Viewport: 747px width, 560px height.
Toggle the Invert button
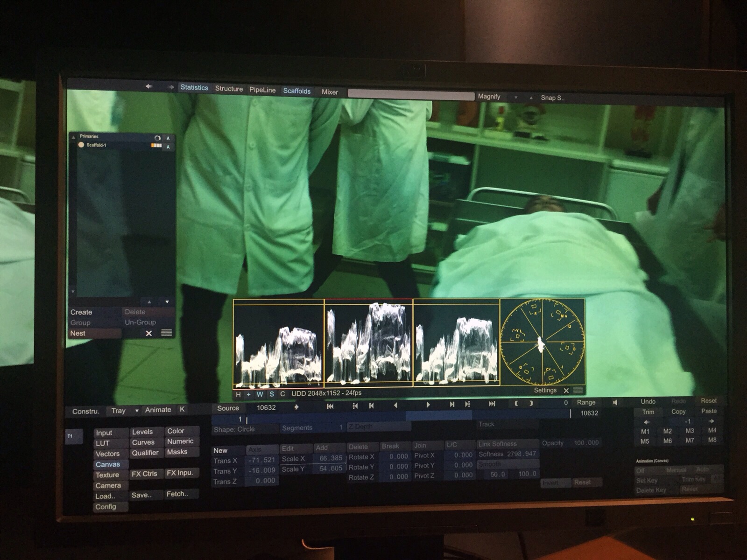pyautogui.click(x=556, y=483)
